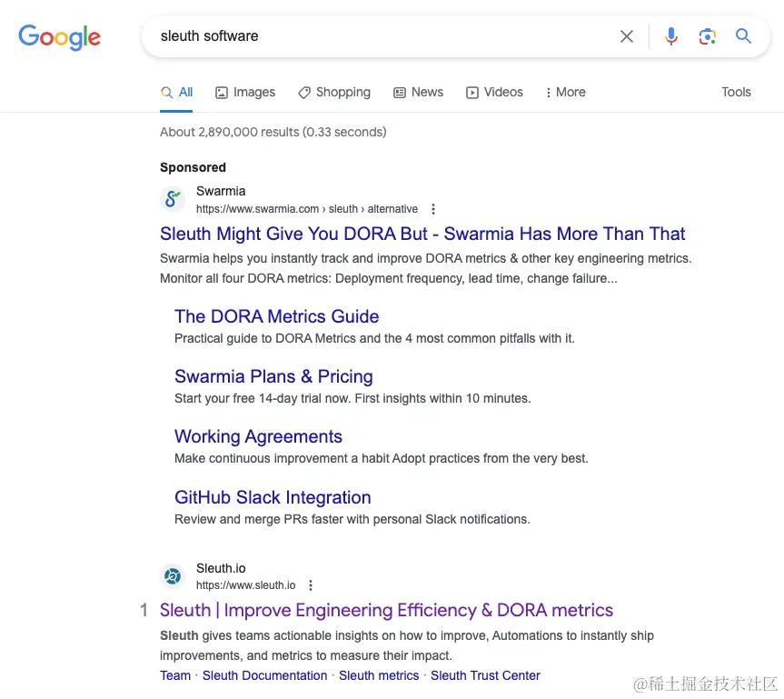Click the 'About 2,890,000 results' stats text
This screenshot has width=784, height=699.
[273, 132]
